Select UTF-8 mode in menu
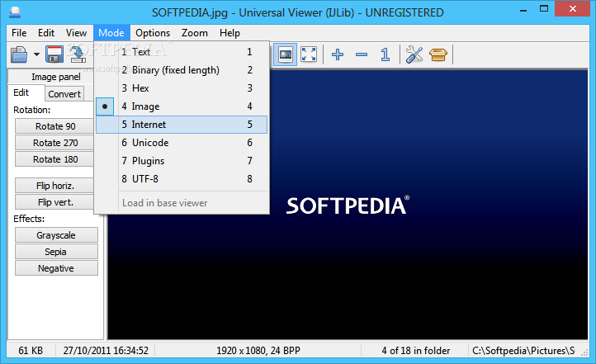This screenshot has width=596, height=364. 182,179
